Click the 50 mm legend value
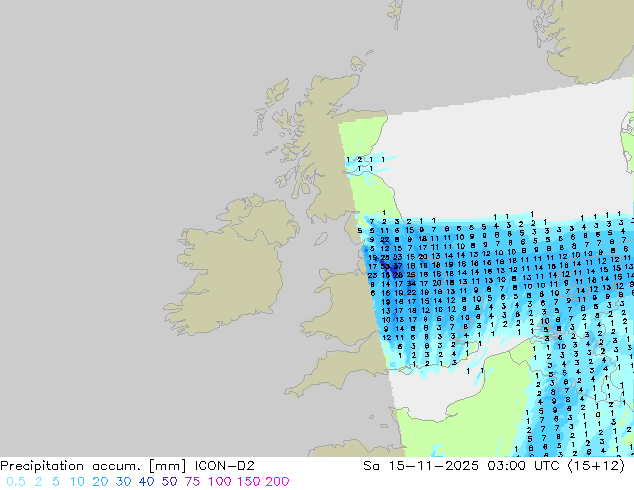This screenshot has height=490, width=634. click(169, 482)
